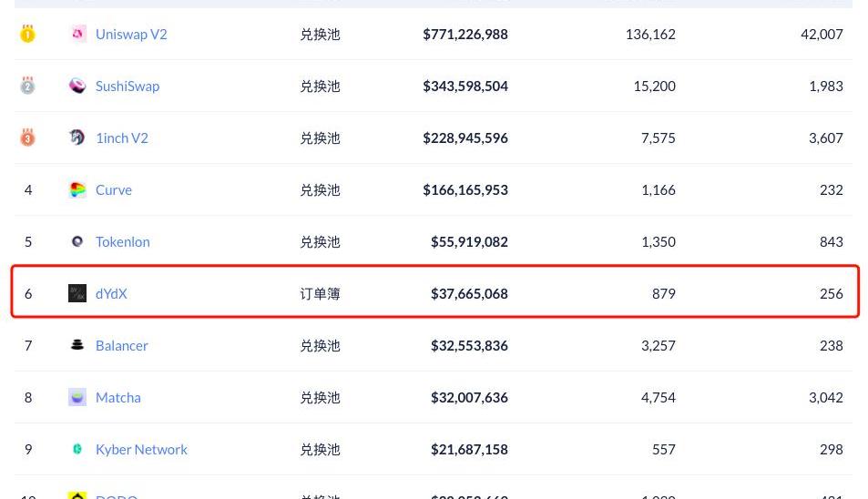Viewport: 868px width, 499px height.
Task: Open the Kyber Network link
Action: [141, 450]
